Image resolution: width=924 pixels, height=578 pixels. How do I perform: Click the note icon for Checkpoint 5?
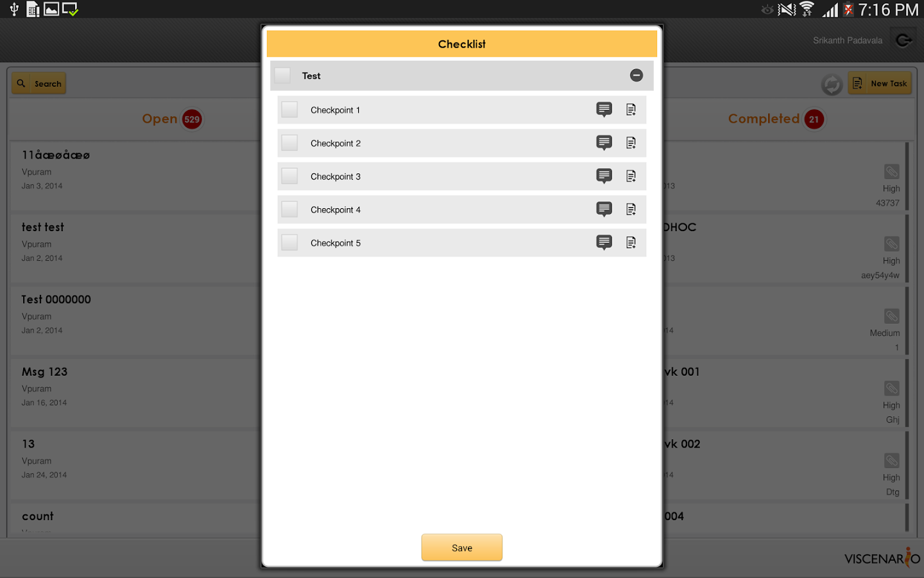[x=631, y=243]
